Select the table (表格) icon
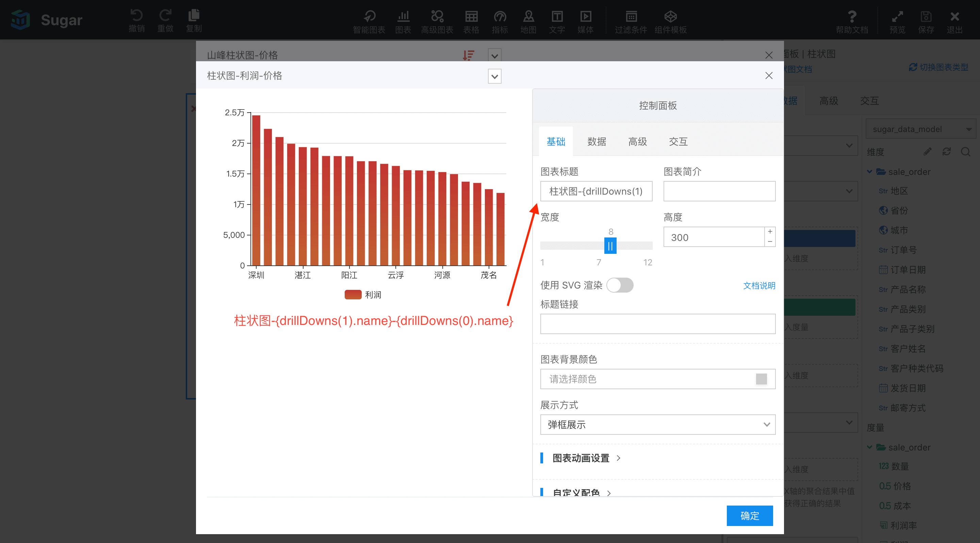 tap(471, 16)
